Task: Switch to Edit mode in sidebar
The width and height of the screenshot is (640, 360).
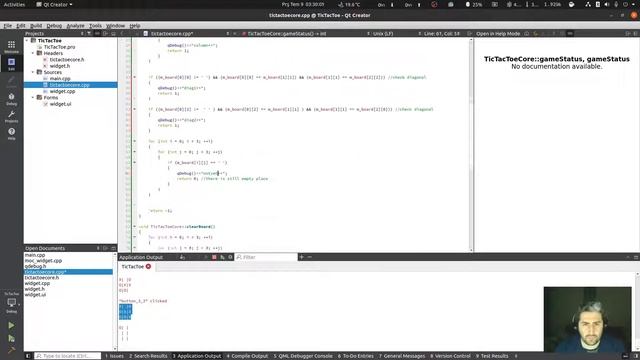Action: [11, 64]
